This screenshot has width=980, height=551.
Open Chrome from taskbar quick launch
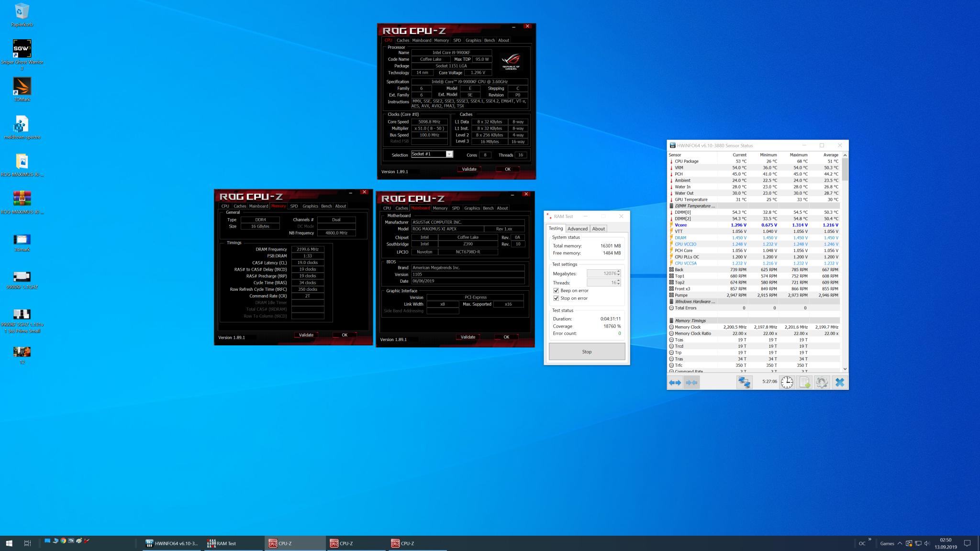pos(63,541)
